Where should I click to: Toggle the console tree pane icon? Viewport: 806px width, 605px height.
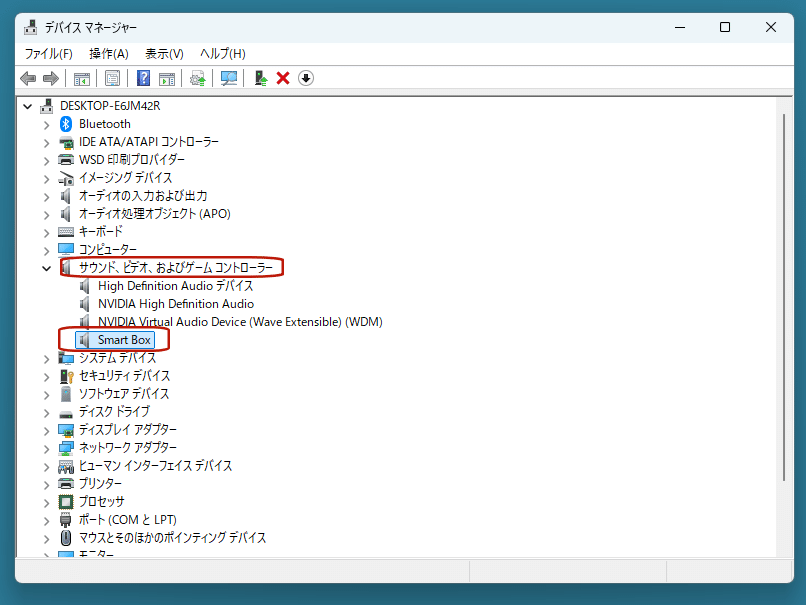(x=82, y=78)
